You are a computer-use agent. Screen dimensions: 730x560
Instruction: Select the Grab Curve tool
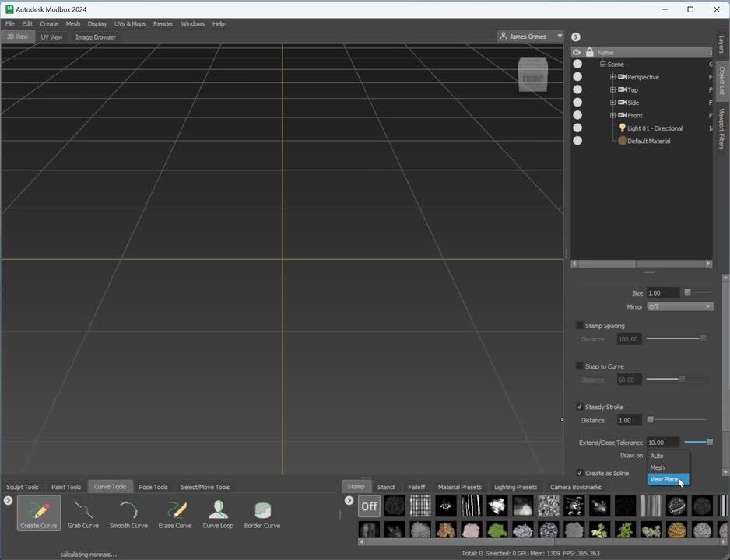click(82, 513)
